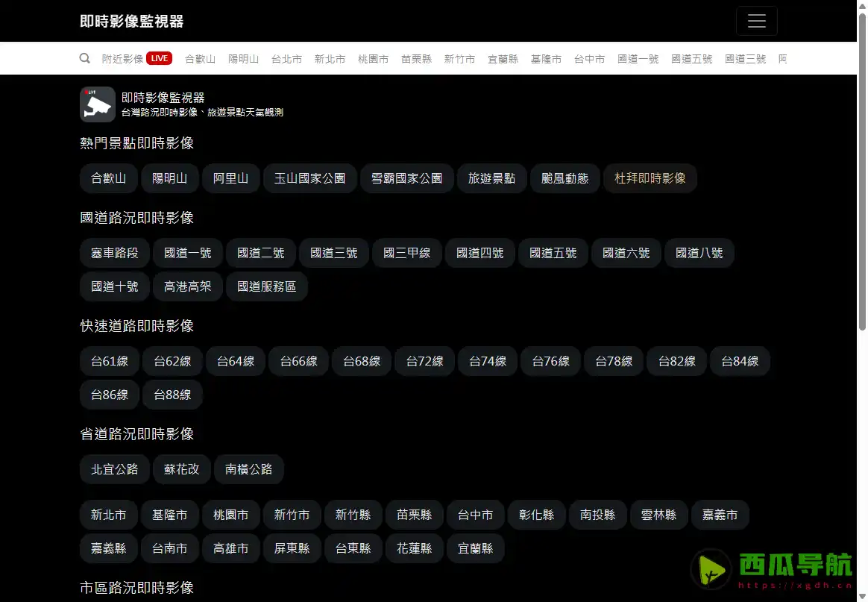Open the hamburger navigation menu
This screenshot has width=868, height=602.
click(756, 21)
